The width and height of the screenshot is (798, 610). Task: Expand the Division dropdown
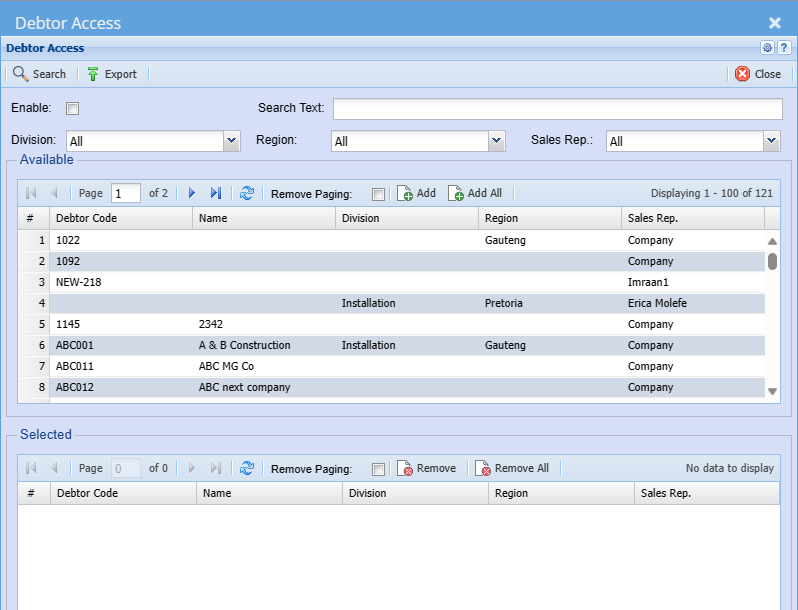[x=232, y=141]
